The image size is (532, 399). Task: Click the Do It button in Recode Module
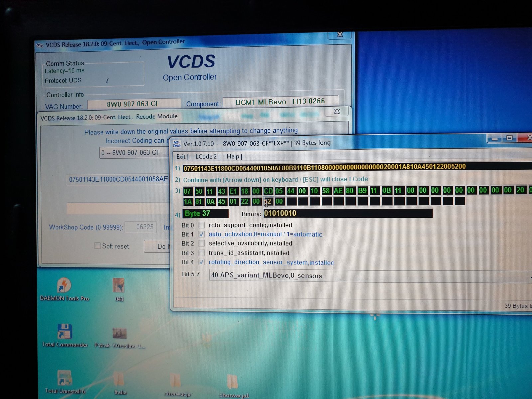[158, 246]
